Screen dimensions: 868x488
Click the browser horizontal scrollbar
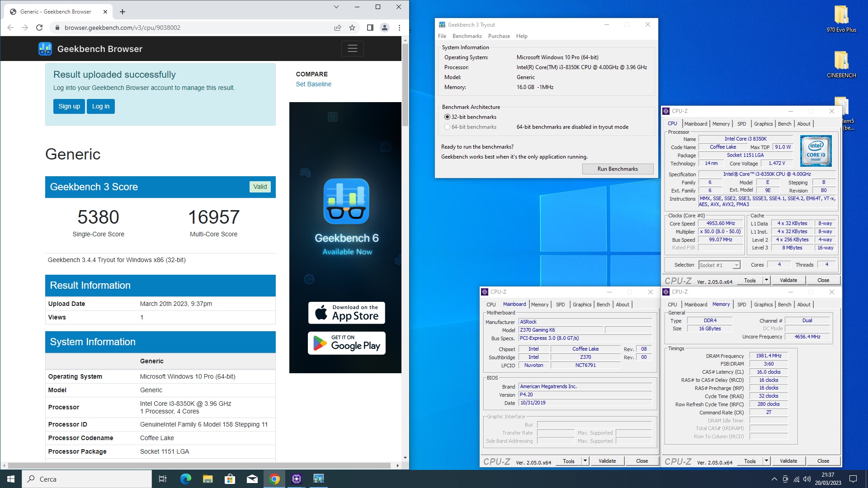[199, 465]
